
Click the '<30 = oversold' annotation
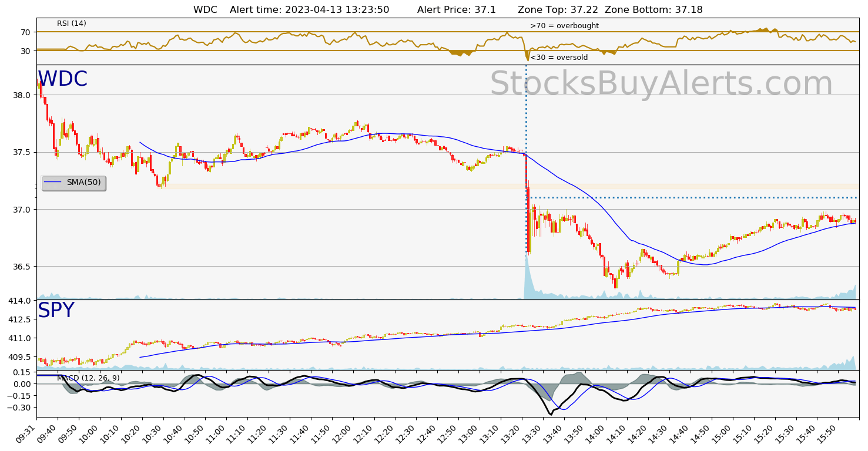pyautogui.click(x=559, y=58)
